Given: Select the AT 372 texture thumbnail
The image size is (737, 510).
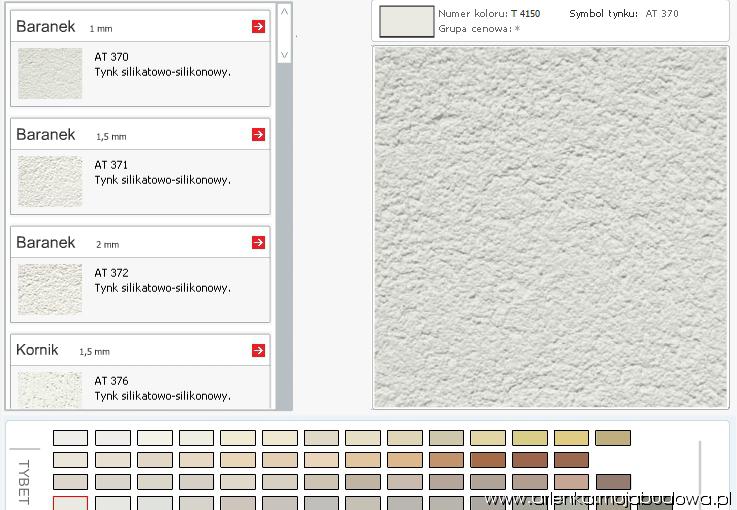Looking at the screenshot, I should pos(50,289).
